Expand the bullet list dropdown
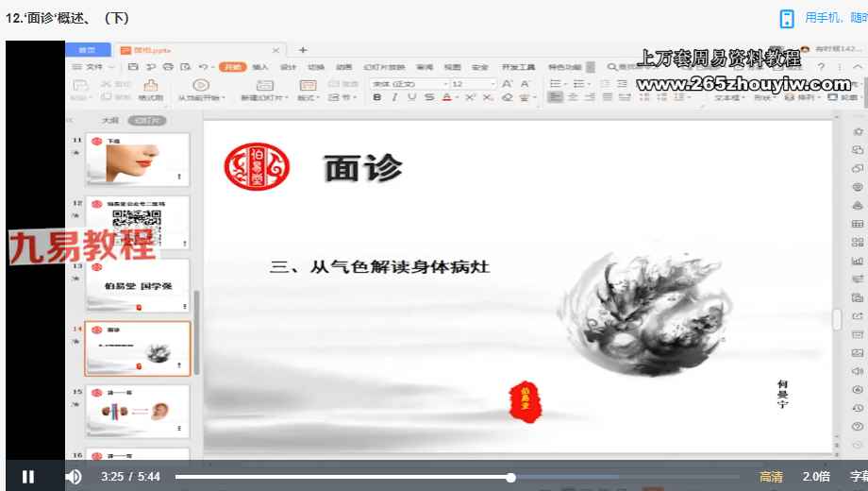Viewport: 868px width, 491px height. pyautogui.click(x=566, y=84)
